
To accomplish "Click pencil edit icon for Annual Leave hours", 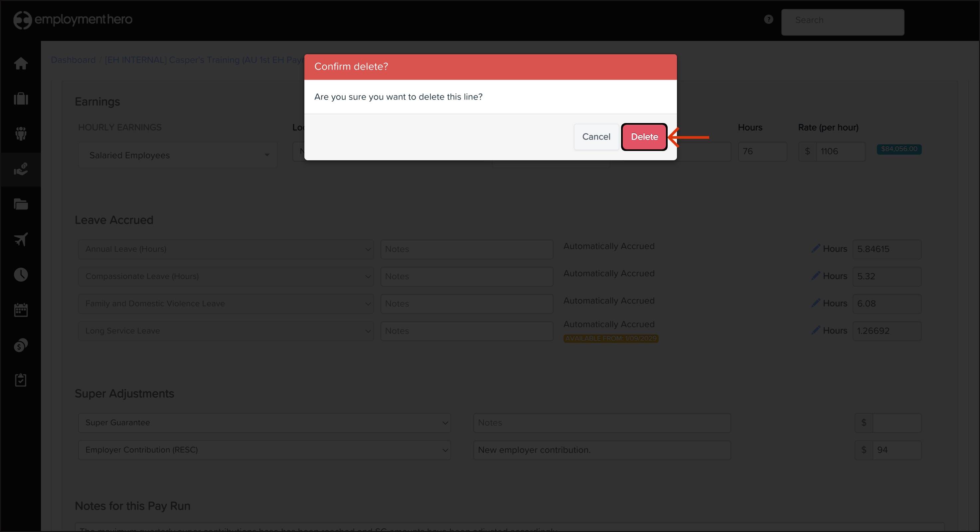I will point(815,249).
